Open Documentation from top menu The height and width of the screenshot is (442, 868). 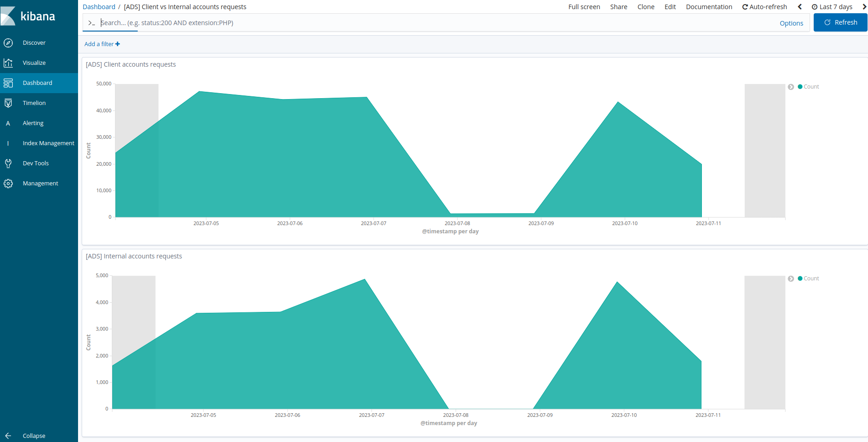(709, 7)
